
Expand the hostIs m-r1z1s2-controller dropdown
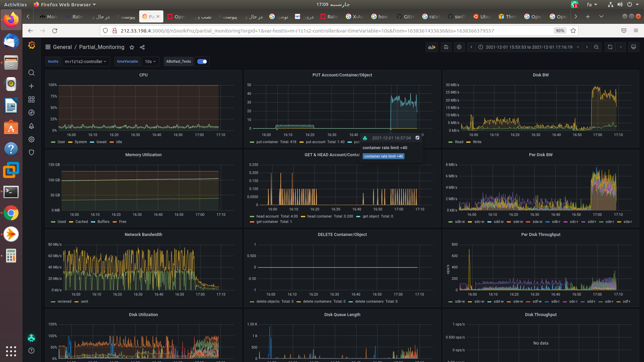(x=86, y=62)
